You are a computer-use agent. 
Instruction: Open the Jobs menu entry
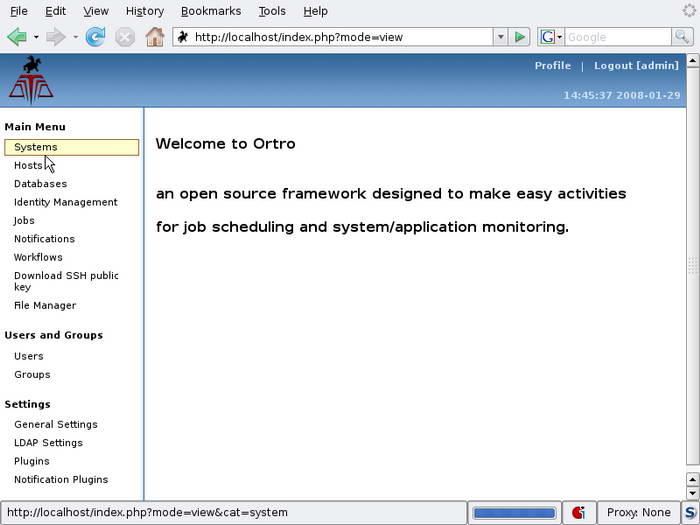click(x=24, y=221)
